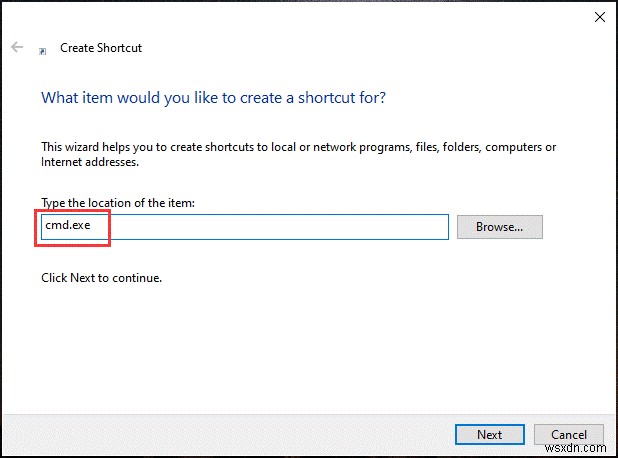Click the "Click Next to continue." text
The image size is (618, 458).
click(101, 278)
